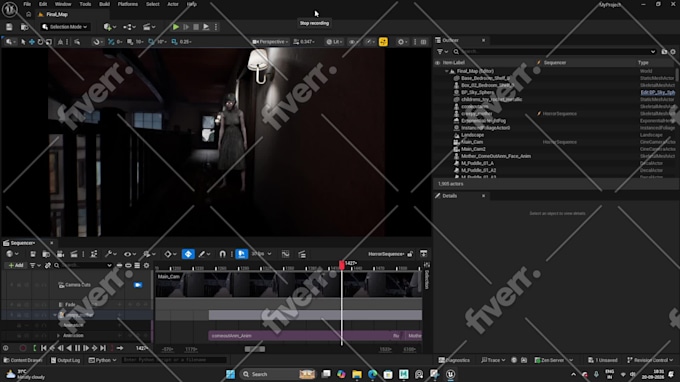
Task: Click the red Record button in Sequencer transport
Action: (x=23, y=348)
